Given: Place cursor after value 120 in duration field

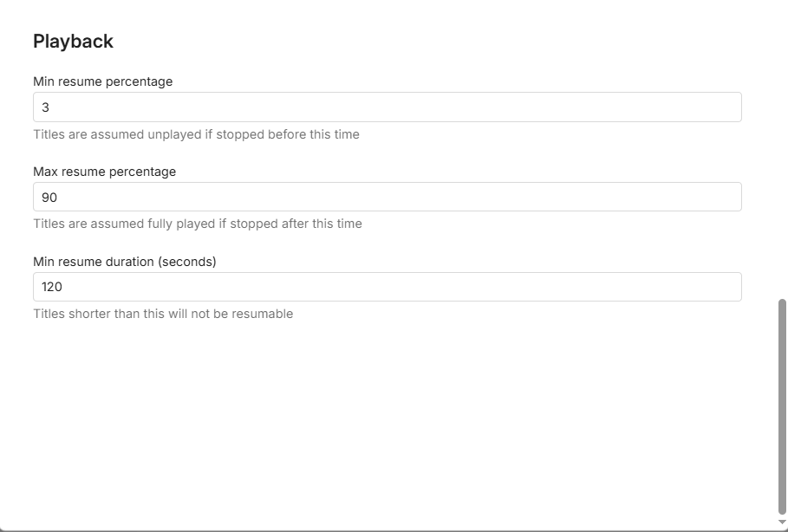Looking at the screenshot, I should pos(66,287).
